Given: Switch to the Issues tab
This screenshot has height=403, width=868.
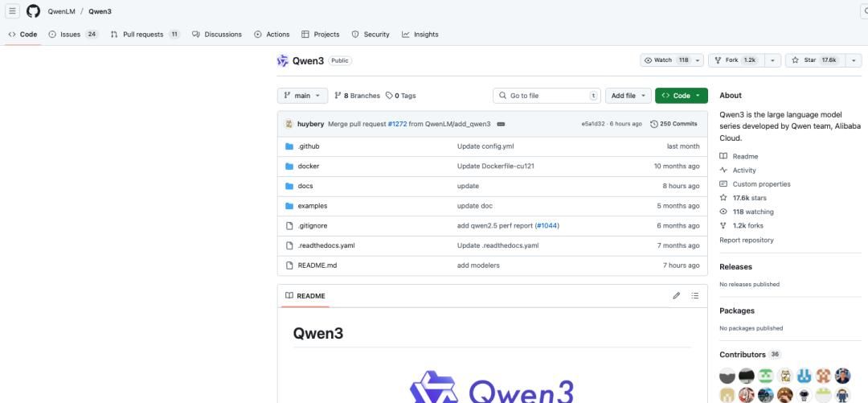Looking at the screenshot, I should pyautogui.click(x=74, y=35).
